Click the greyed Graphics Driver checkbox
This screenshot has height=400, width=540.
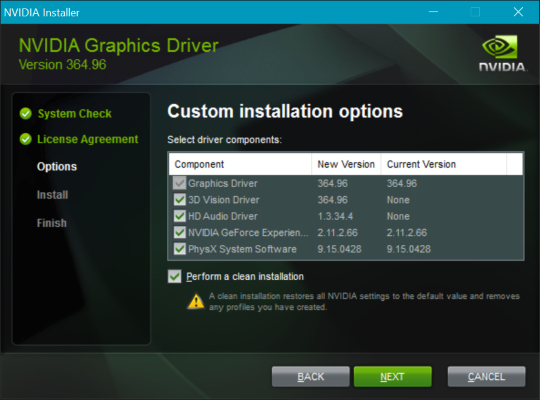tap(179, 183)
